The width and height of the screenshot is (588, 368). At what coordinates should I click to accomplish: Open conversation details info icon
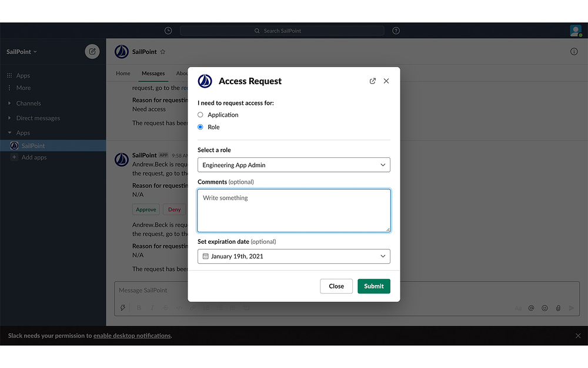(574, 51)
